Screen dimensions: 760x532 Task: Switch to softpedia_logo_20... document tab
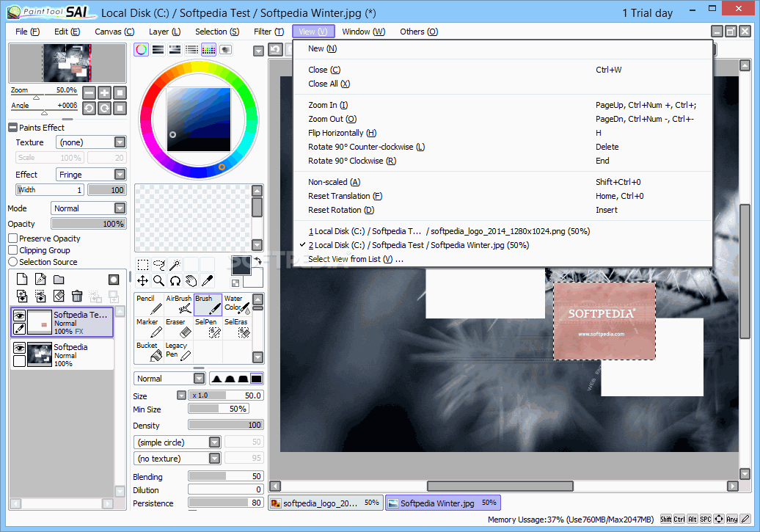pos(326,503)
